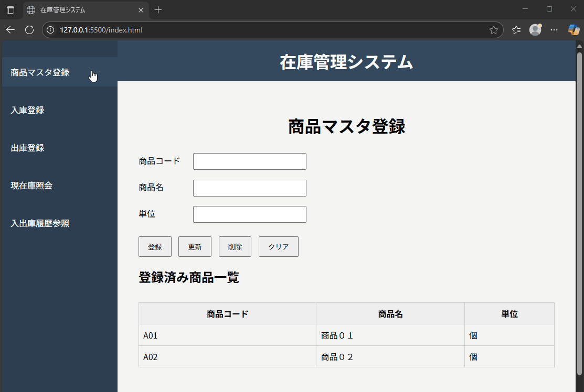
Task: Open the favorites list icon
Action: point(516,30)
